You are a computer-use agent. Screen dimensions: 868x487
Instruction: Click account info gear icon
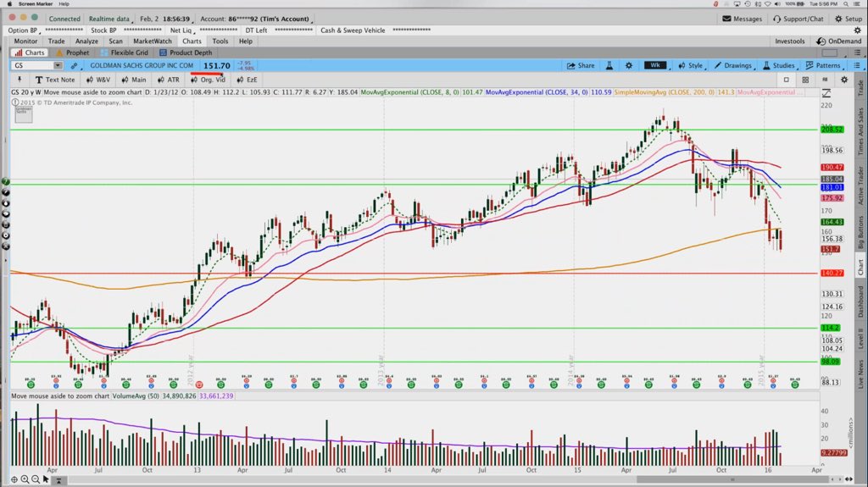pyautogui.click(x=858, y=30)
